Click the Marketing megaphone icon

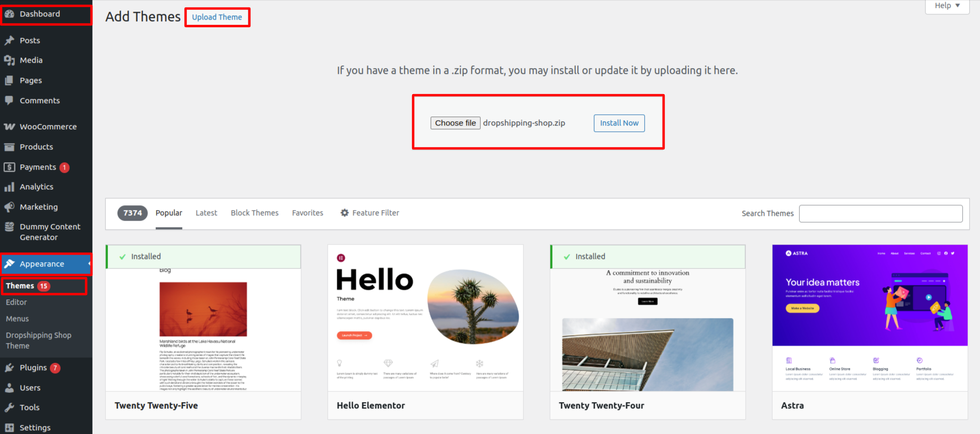point(9,207)
